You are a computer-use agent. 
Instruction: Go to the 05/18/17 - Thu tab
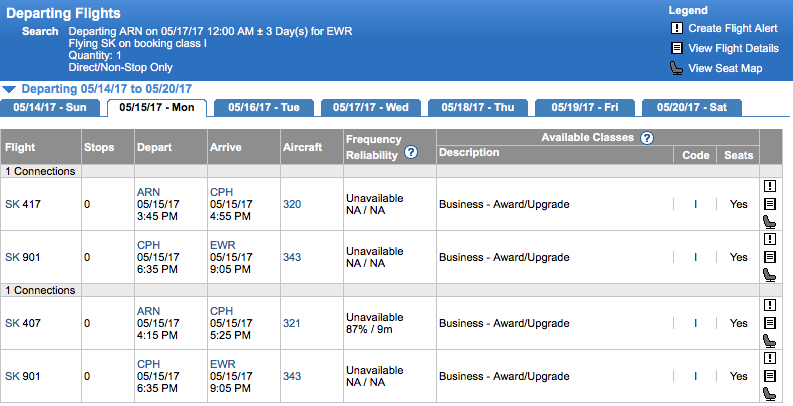(x=477, y=108)
